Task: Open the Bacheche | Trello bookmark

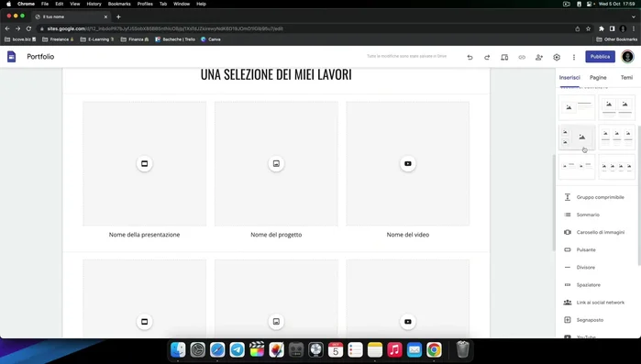Action: (175, 39)
